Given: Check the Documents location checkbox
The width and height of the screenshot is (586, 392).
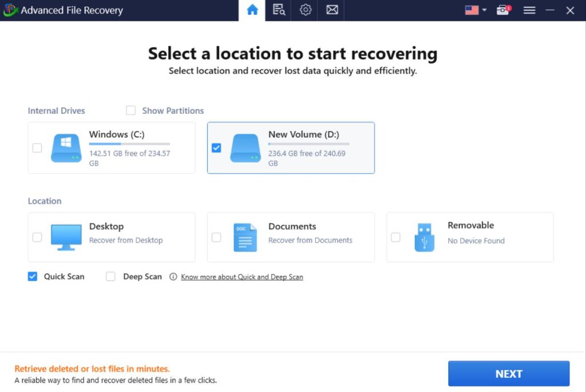Looking at the screenshot, I should coord(216,237).
